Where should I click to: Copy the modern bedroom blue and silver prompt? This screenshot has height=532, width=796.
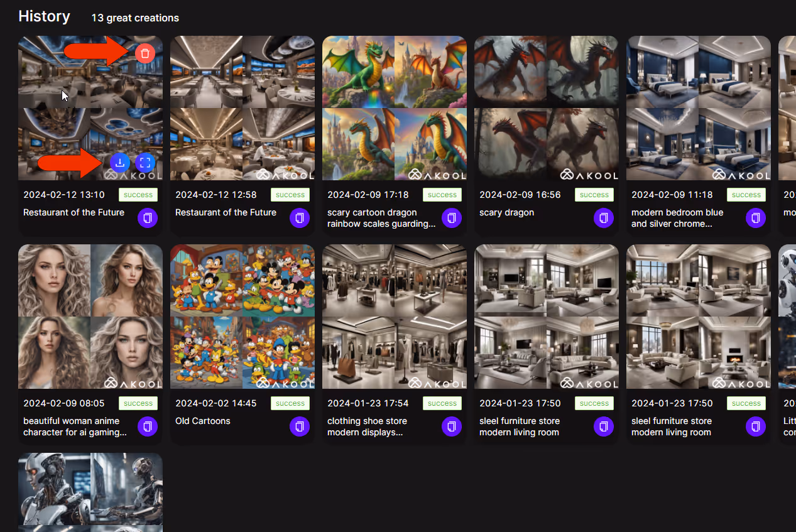click(756, 218)
